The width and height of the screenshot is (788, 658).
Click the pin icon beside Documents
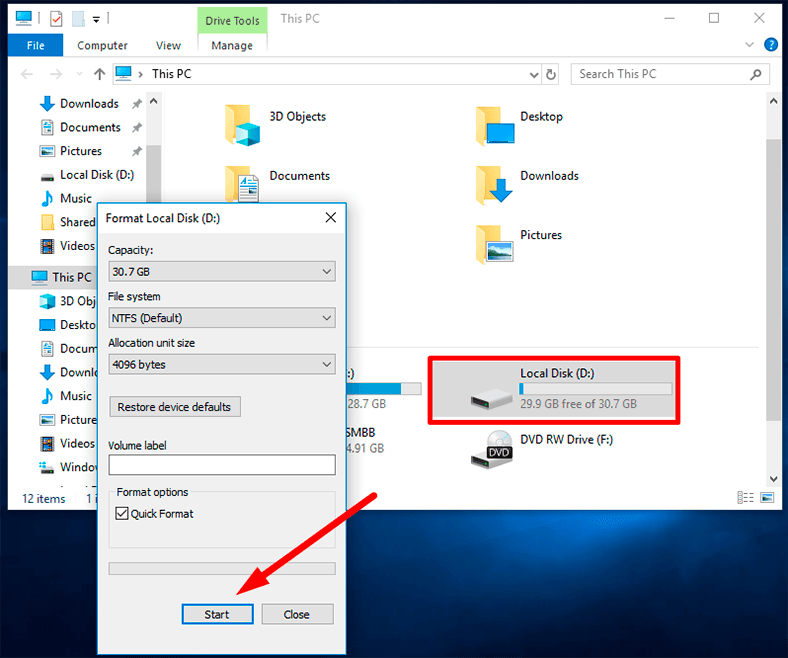coord(137,127)
